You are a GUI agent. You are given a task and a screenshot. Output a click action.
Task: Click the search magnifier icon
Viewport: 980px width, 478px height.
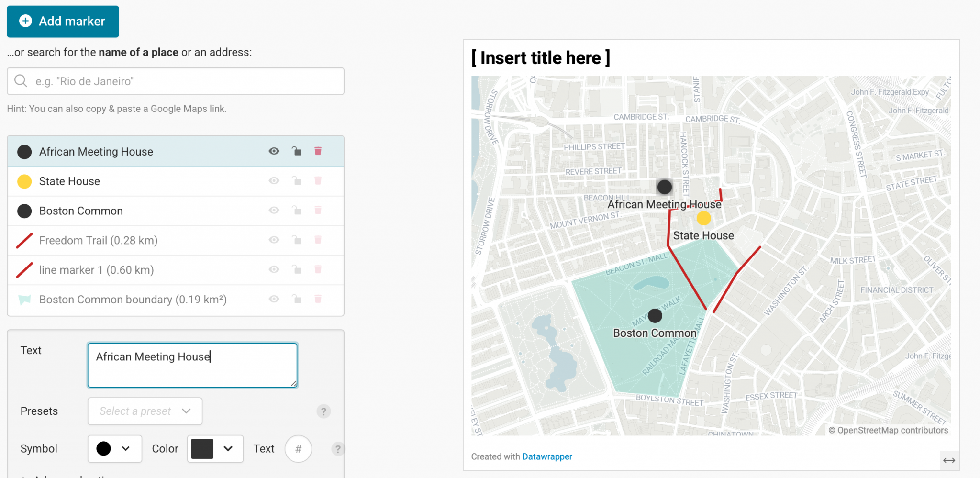click(21, 81)
